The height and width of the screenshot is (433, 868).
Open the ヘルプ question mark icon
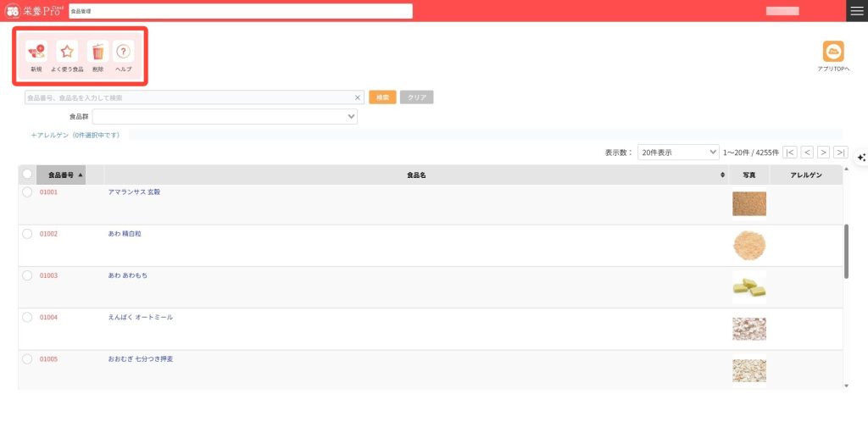(123, 52)
